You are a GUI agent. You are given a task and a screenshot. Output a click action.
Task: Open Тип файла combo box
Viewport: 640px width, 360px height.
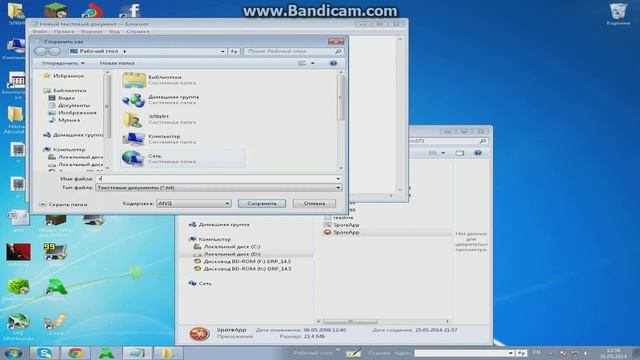[218, 188]
